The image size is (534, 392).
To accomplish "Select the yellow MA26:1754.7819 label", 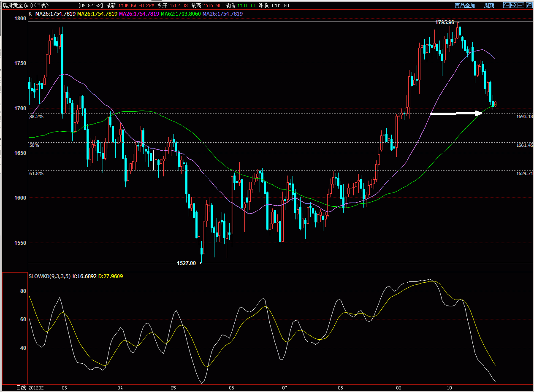I will coord(97,14).
